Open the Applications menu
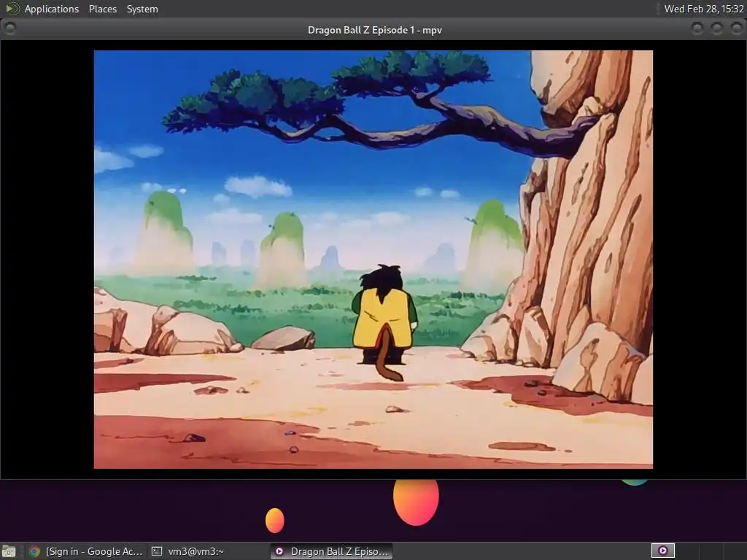 click(x=52, y=9)
